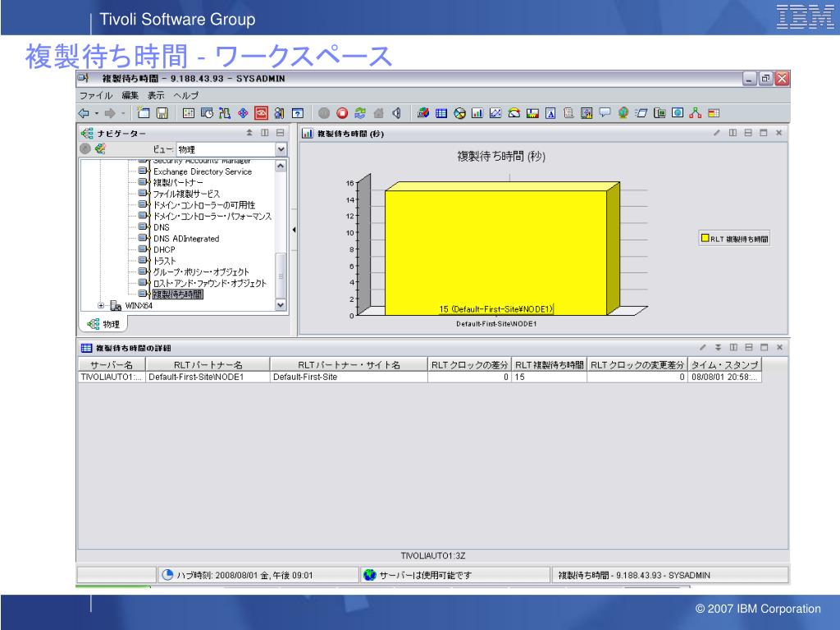Open the 表示 menu

point(156,95)
